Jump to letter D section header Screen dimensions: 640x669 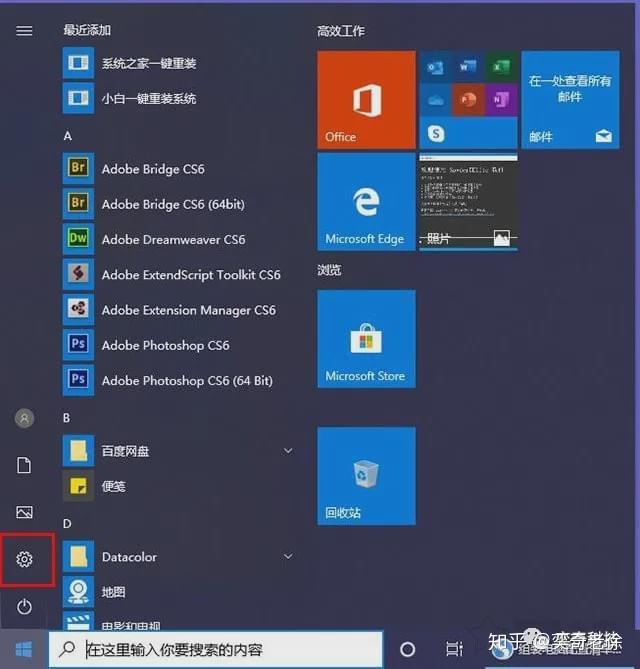[67, 524]
